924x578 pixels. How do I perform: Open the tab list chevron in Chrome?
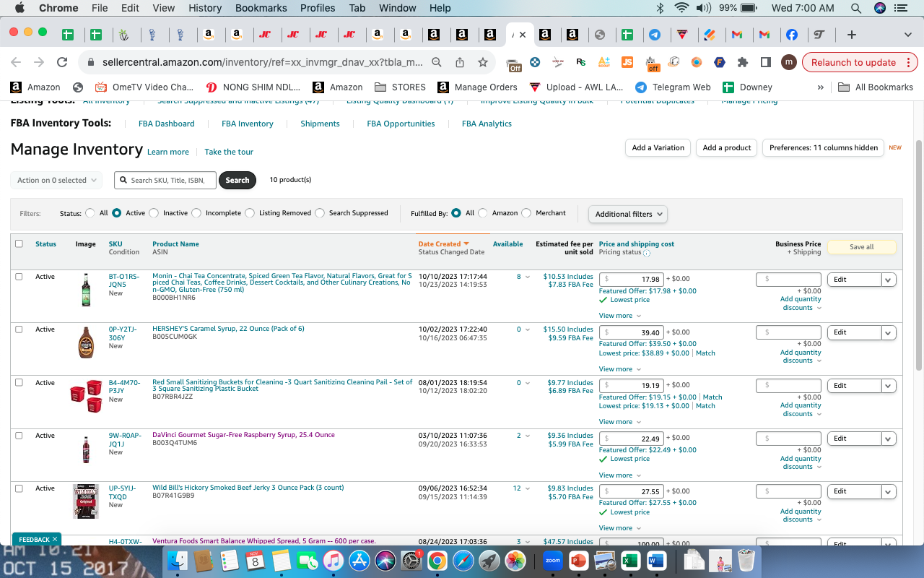click(908, 35)
